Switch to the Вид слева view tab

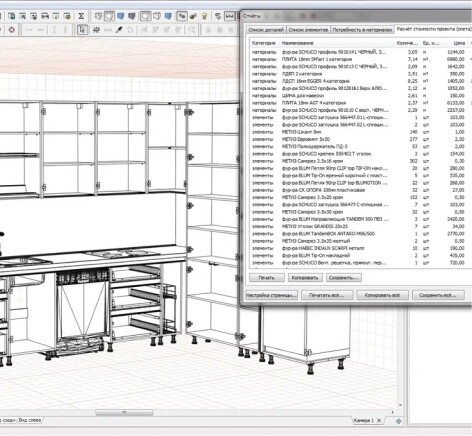click(30, 420)
